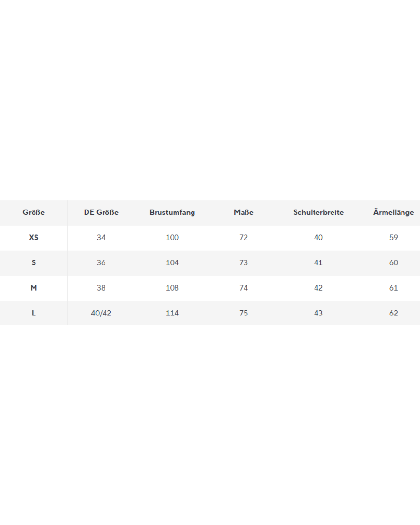Click the Brustumfang value 108
Image resolution: width=420 pixels, height=525 pixels.
pyautogui.click(x=172, y=288)
